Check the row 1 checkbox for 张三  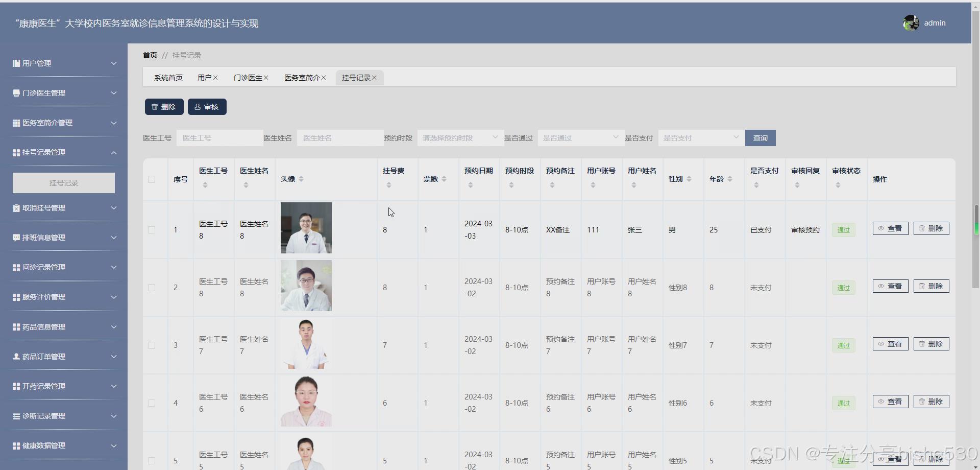click(x=152, y=230)
